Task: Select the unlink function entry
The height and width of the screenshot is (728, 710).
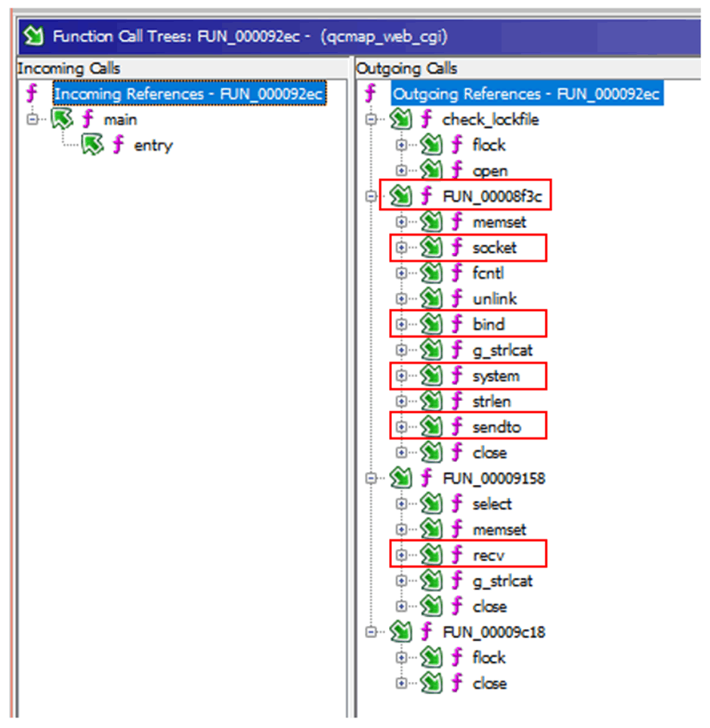Action: pyautogui.click(x=495, y=299)
